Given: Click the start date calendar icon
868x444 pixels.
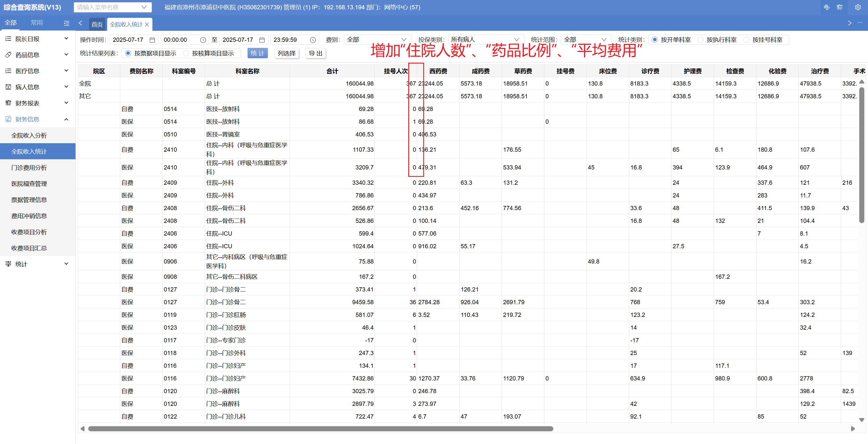Looking at the screenshot, I should [x=152, y=40].
